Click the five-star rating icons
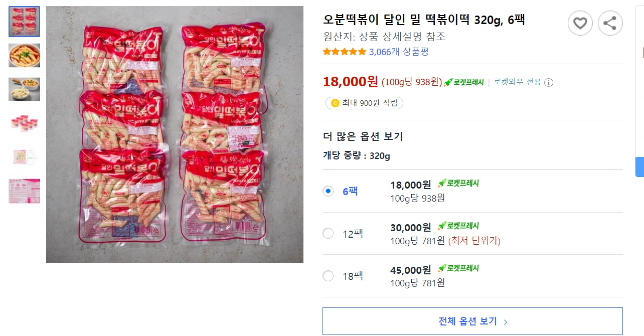This screenshot has width=644, height=336. click(x=345, y=52)
